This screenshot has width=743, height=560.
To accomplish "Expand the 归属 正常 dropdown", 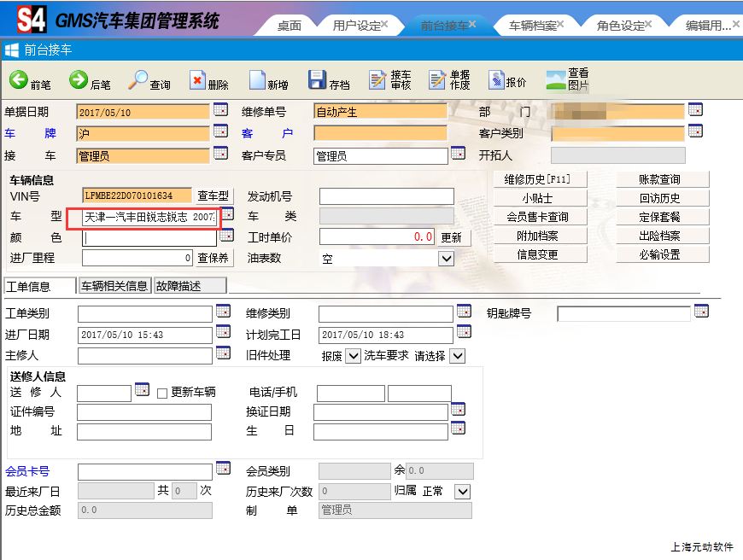I will 462,492.
